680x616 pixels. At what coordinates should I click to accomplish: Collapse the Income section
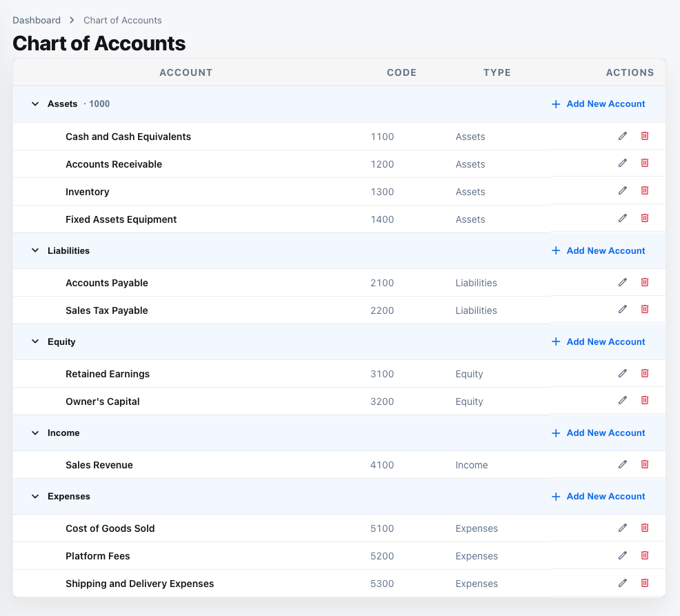35,433
